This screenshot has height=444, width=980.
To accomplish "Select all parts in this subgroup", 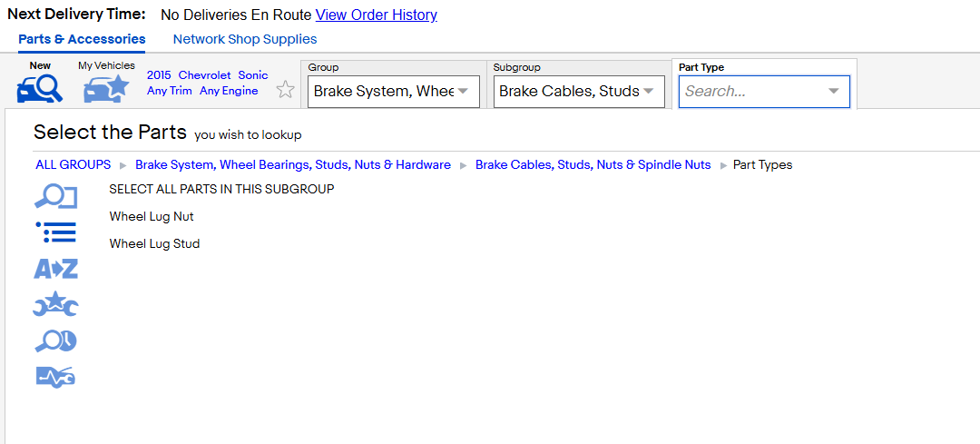I will point(222,189).
